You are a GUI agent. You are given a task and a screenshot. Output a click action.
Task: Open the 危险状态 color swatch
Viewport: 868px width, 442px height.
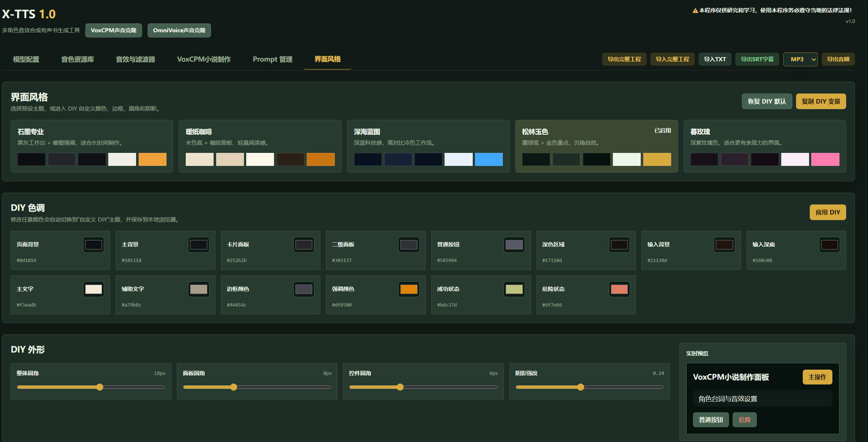point(619,289)
